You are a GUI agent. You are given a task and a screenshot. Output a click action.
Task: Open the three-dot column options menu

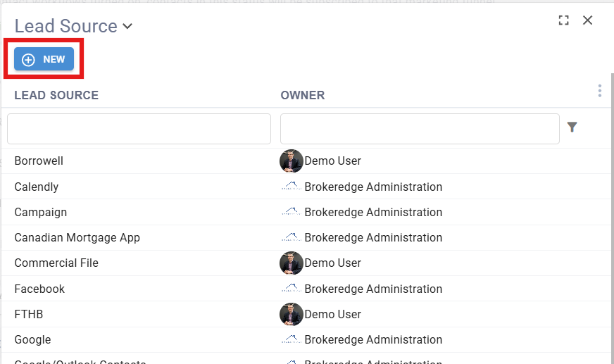click(x=599, y=91)
